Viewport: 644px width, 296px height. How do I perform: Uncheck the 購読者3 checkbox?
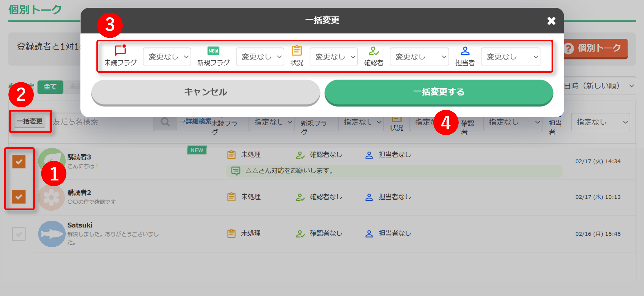click(x=19, y=162)
